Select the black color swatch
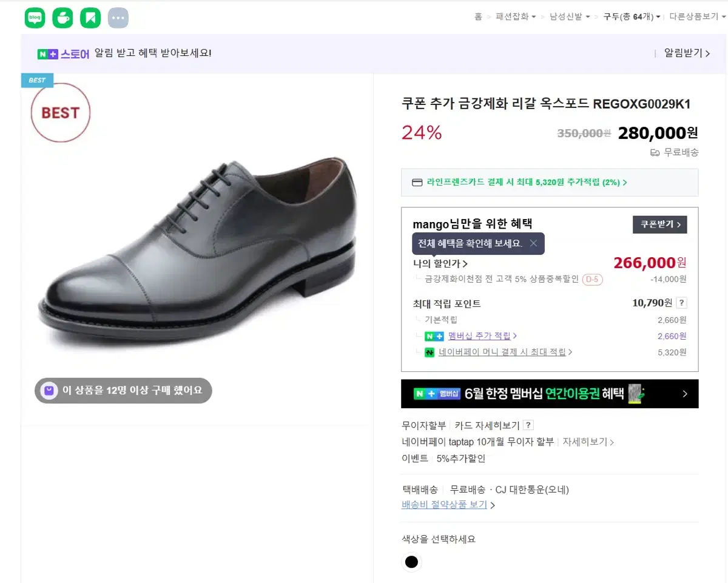The height and width of the screenshot is (583, 728). click(411, 562)
